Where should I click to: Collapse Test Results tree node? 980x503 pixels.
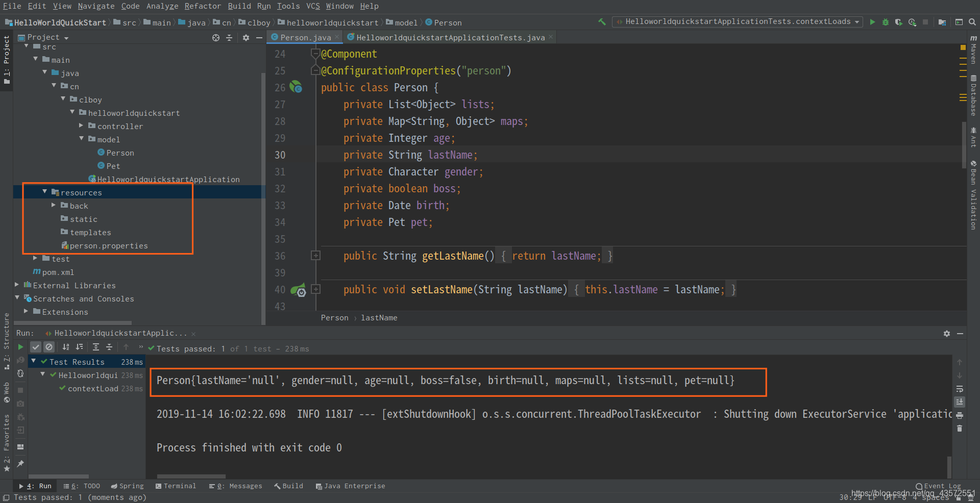[x=34, y=361]
